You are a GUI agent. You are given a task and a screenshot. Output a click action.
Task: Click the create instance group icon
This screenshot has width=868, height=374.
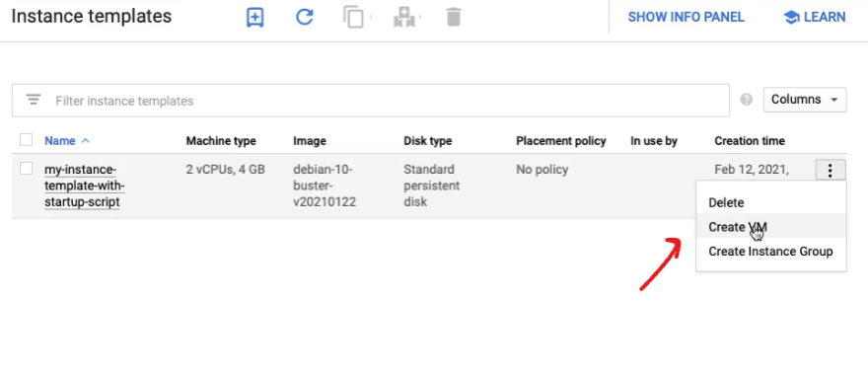[404, 17]
